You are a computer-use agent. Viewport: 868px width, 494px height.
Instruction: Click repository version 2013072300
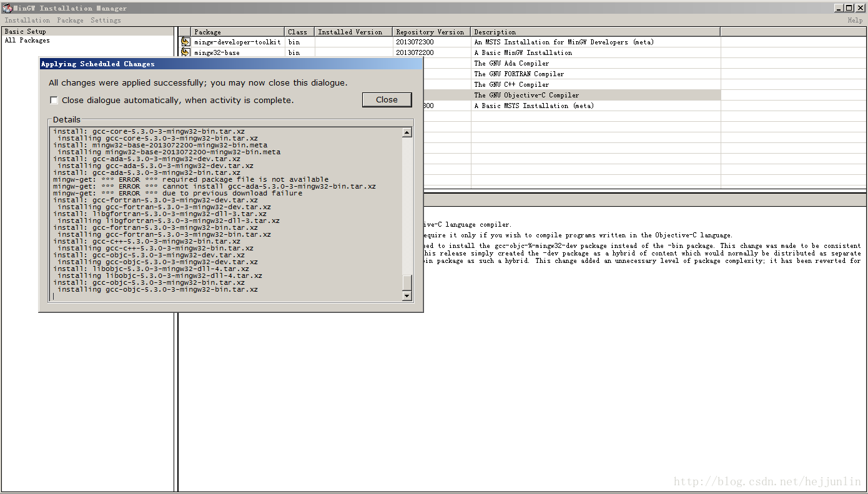coord(415,42)
